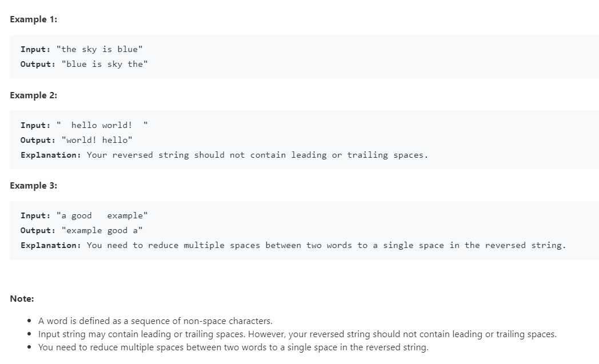Click the Example 2 explanation about leading spaces
Viewport: 599px width, 364px height.
pyautogui.click(x=257, y=155)
